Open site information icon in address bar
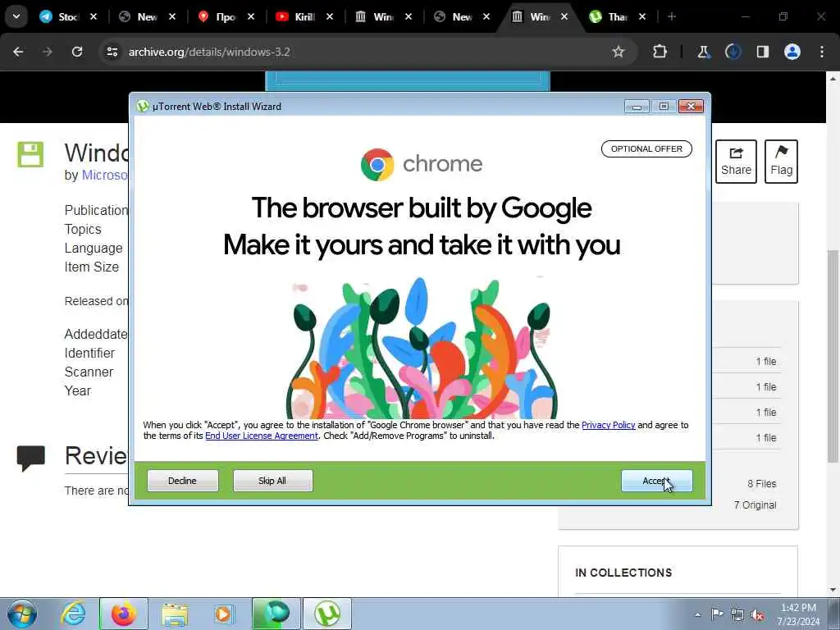This screenshot has height=630, width=840. tap(112, 52)
